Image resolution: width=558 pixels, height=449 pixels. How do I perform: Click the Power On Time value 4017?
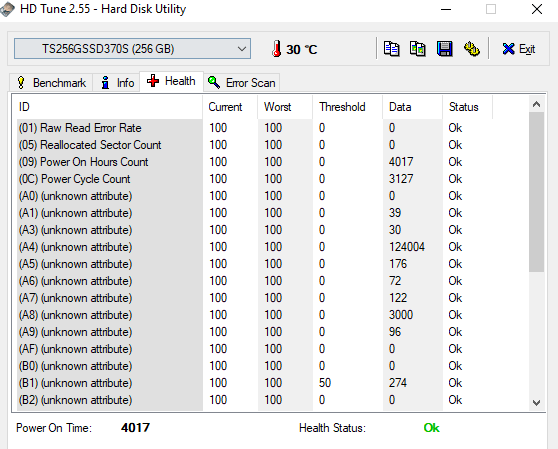pos(136,428)
